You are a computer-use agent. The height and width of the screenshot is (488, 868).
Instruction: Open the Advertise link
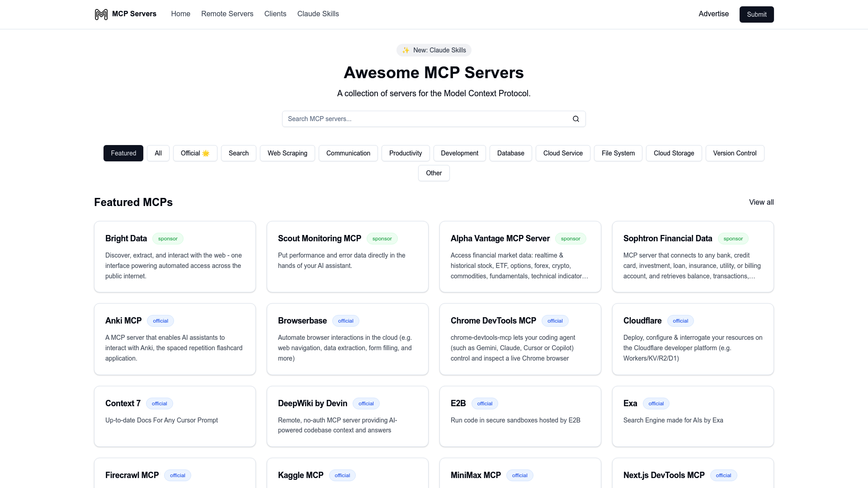[713, 14]
